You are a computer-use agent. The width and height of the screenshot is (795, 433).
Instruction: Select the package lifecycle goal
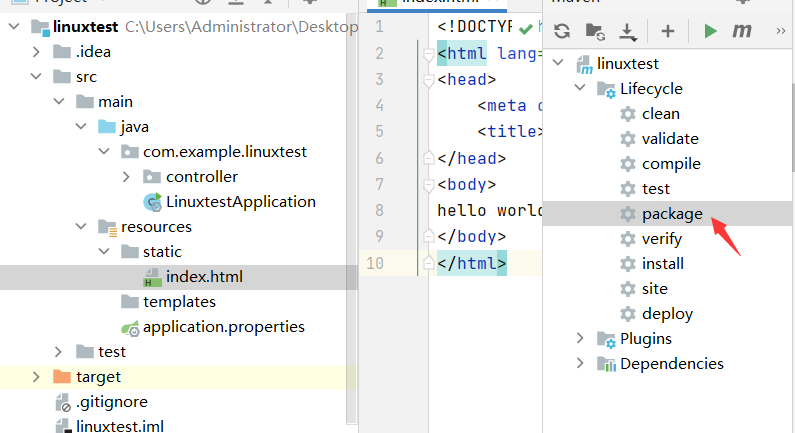pos(671,214)
